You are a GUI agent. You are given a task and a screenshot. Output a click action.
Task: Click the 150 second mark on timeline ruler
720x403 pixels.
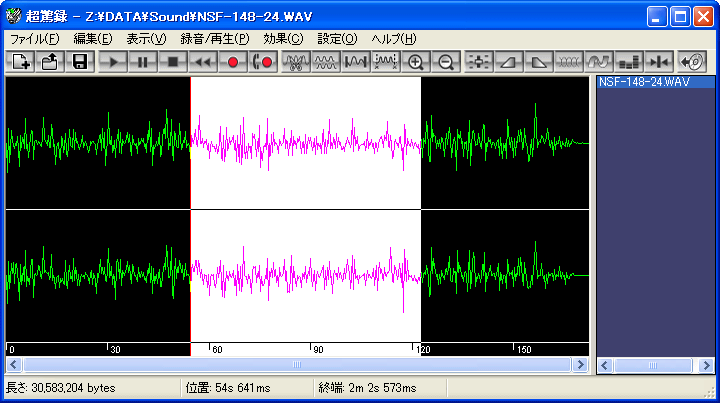point(522,349)
